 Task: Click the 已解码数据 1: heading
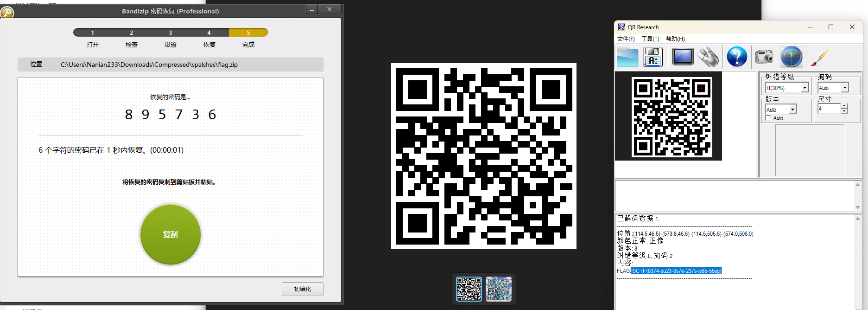[638, 218]
